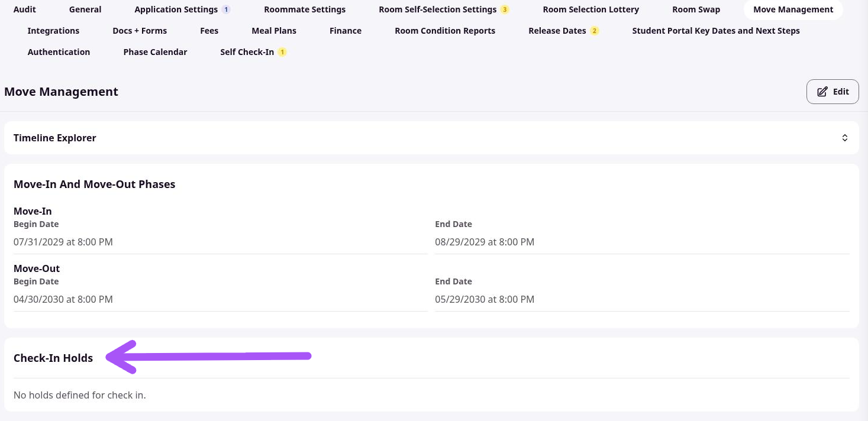Open the Room Swap tab

coord(696,9)
